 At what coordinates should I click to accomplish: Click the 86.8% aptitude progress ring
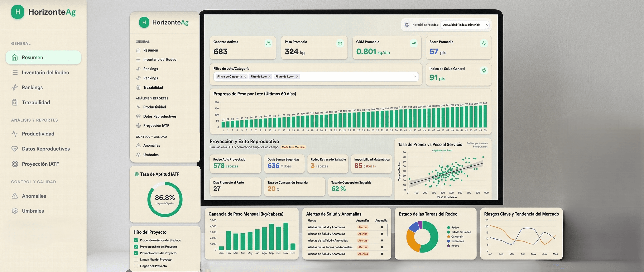click(x=165, y=199)
